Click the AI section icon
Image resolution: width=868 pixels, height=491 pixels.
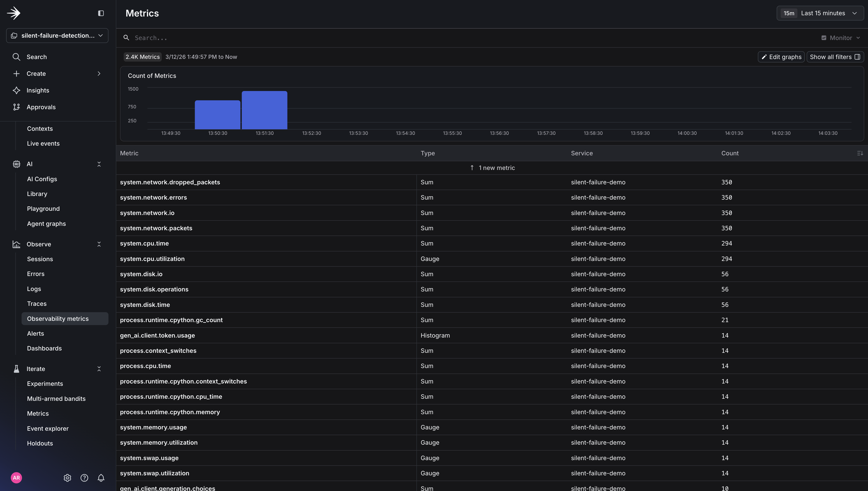point(16,164)
